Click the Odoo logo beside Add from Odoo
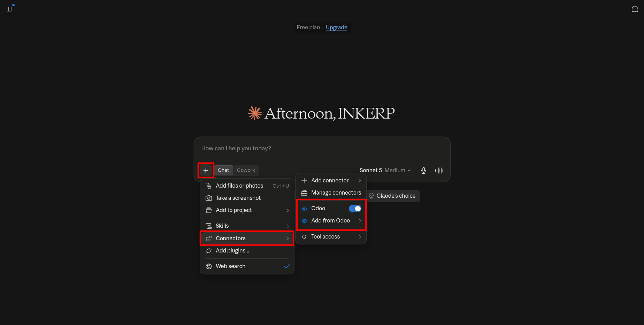Viewport: 644px width, 325px height. pos(305,221)
